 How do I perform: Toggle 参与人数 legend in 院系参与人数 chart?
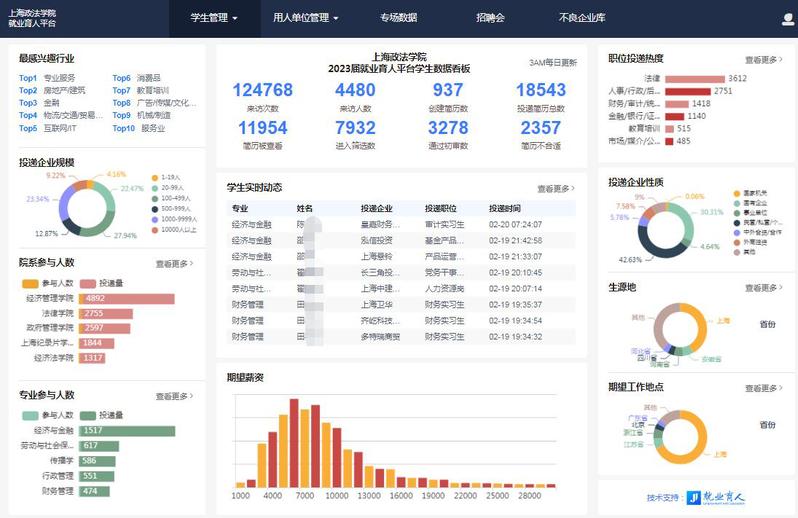click(x=28, y=283)
